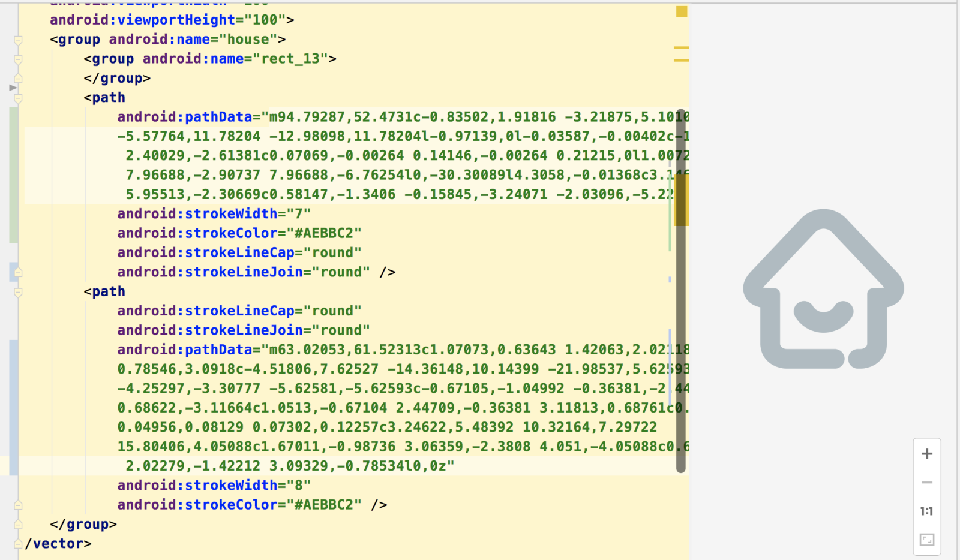The image size is (960, 560).
Task: Click the house icon preview image
Action: pos(823,288)
